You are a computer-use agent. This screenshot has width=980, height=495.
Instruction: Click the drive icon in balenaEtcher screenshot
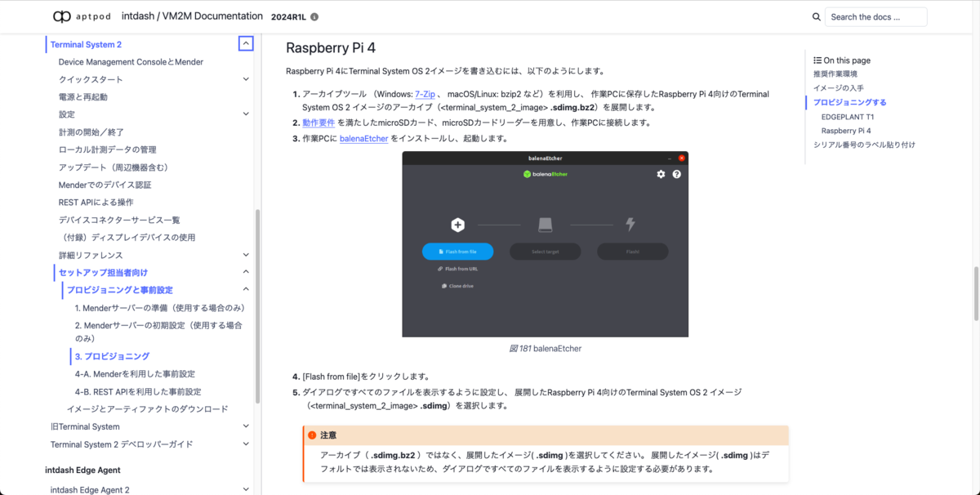pos(546,225)
